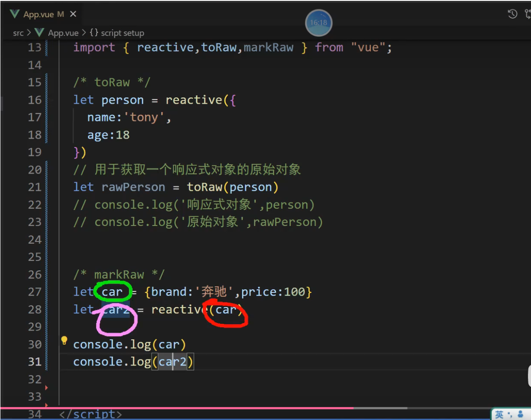The image size is (531, 420).
Task: Click line number 16 in the gutter
Action: [x=35, y=100]
